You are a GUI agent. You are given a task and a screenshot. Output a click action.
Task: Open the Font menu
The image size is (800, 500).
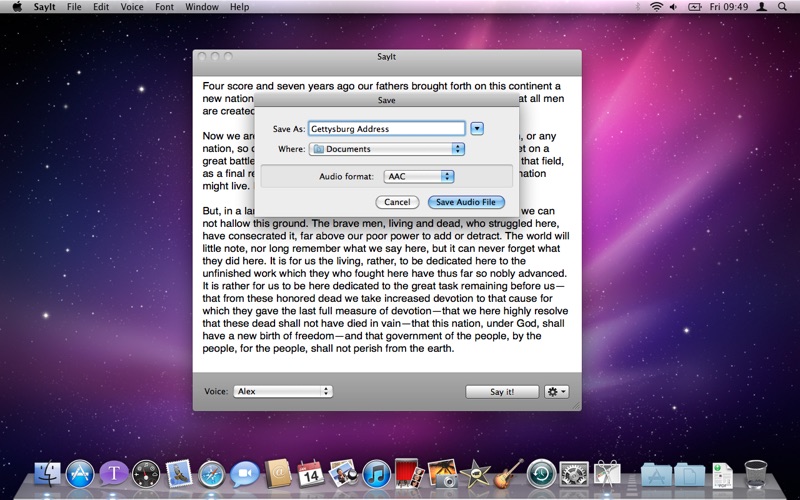click(x=164, y=7)
